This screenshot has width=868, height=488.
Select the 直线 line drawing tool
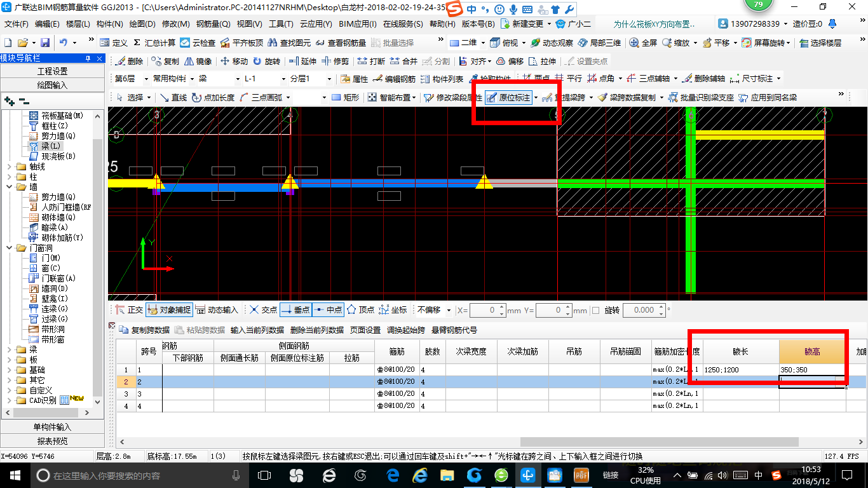click(173, 97)
